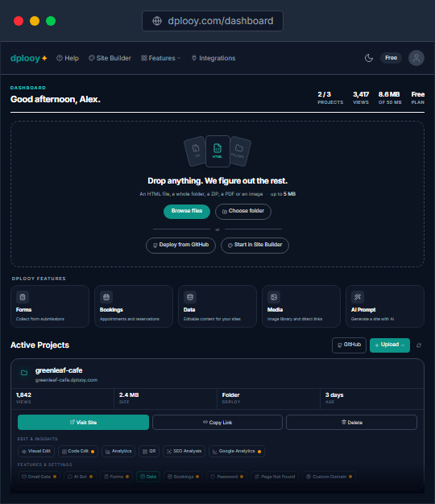The image size is (435, 504).
Task: Click the globe icon in address bar
Action: point(157,21)
